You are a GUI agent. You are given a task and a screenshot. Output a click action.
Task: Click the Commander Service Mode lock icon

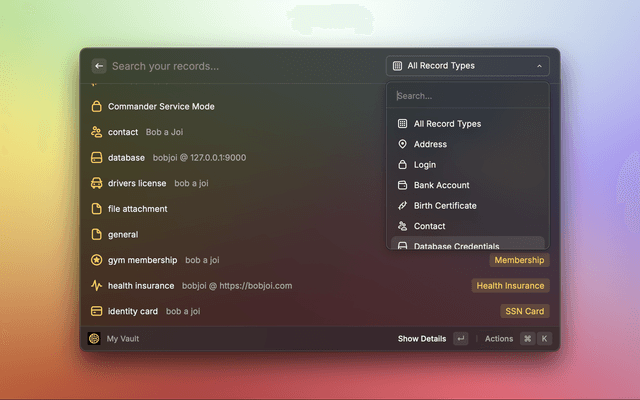(97, 107)
